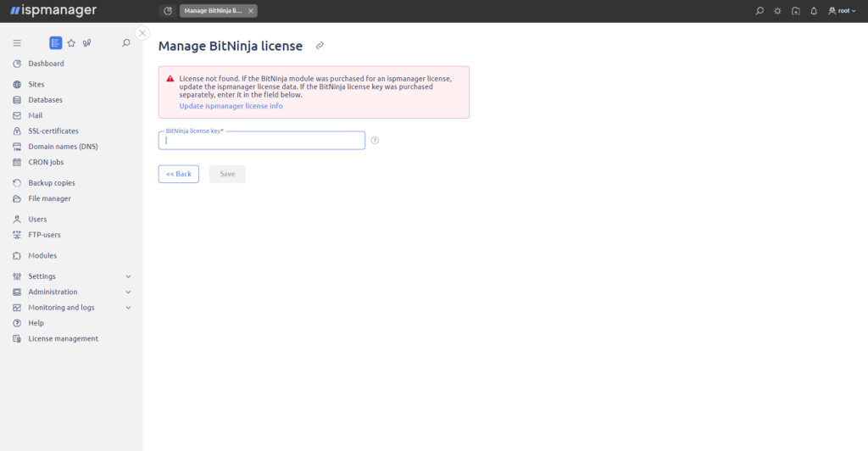Show help hint for license key field
This screenshot has width=868, height=451.
(375, 141)
